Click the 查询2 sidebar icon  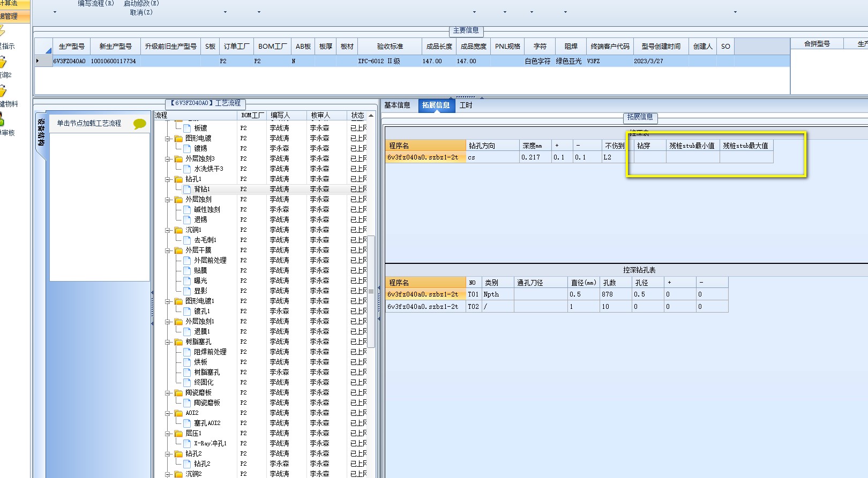pyautogui.click(x=3, y=62)
